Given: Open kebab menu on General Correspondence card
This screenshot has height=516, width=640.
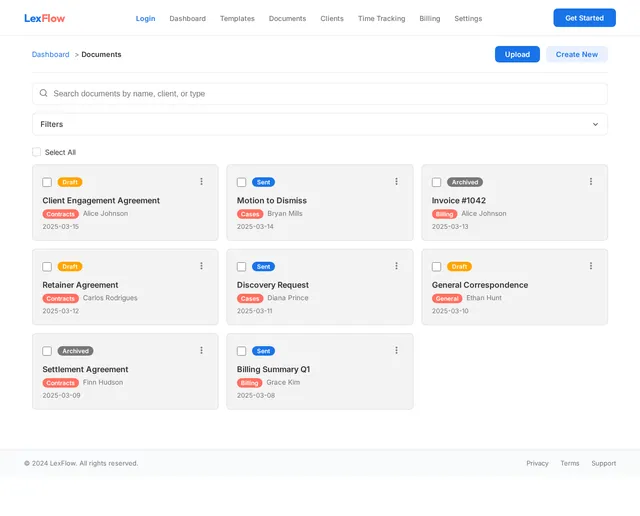Looking at the screenshot, I should 591,266.
